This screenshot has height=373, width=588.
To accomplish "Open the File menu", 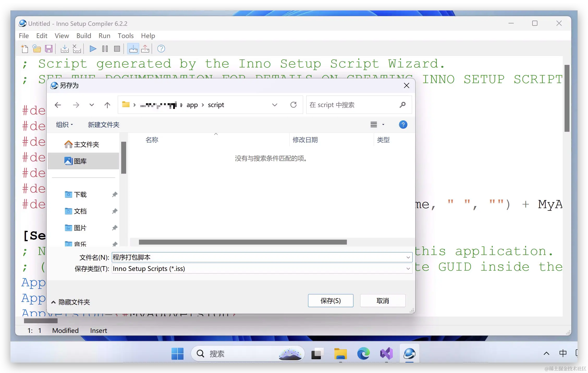I will pos(24,36).
